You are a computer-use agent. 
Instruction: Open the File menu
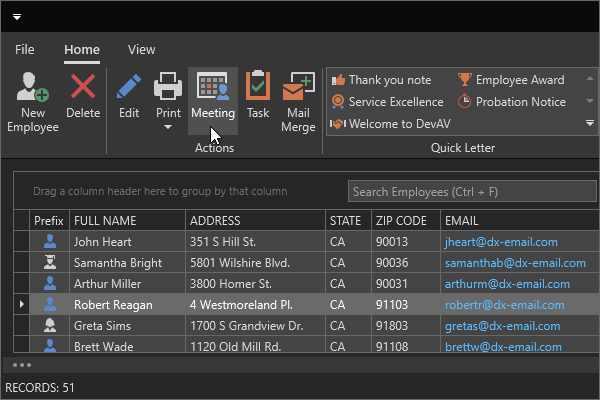(25, 49)
